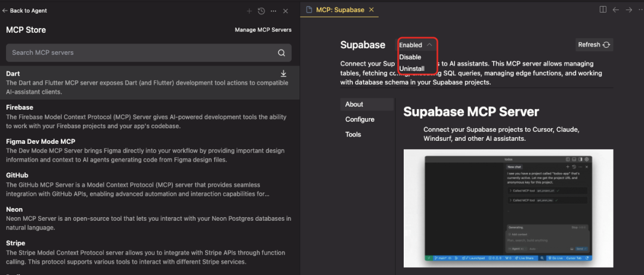Install Dart server via download icon
644x275 pixels.
coord(283,73)
